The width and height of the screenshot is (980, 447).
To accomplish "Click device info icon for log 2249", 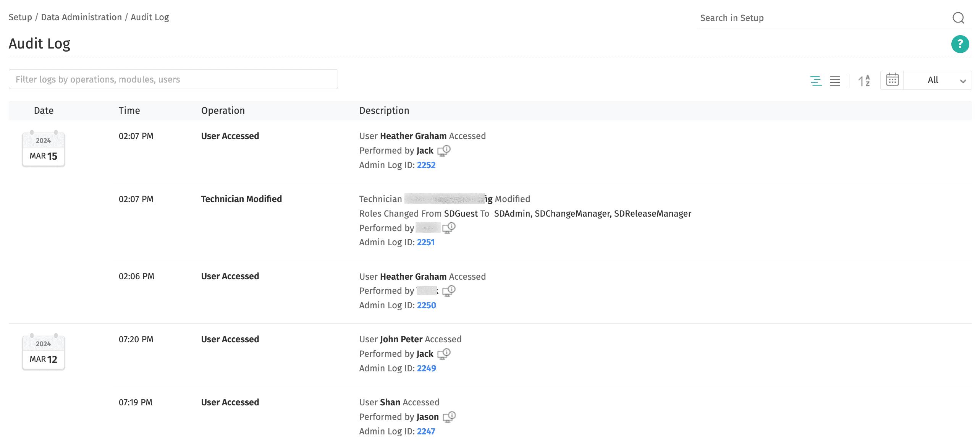I will pyautogui.click(x=444, y=354).
